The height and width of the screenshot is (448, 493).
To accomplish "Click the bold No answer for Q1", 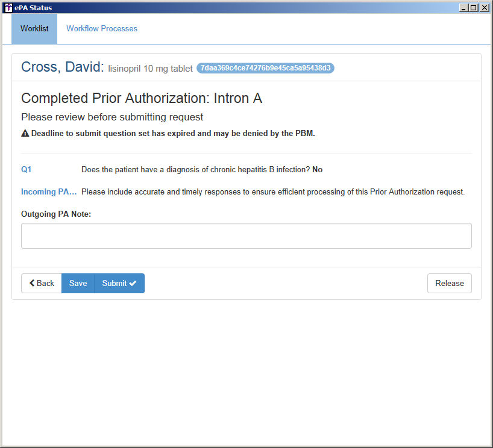I will 317,170.
